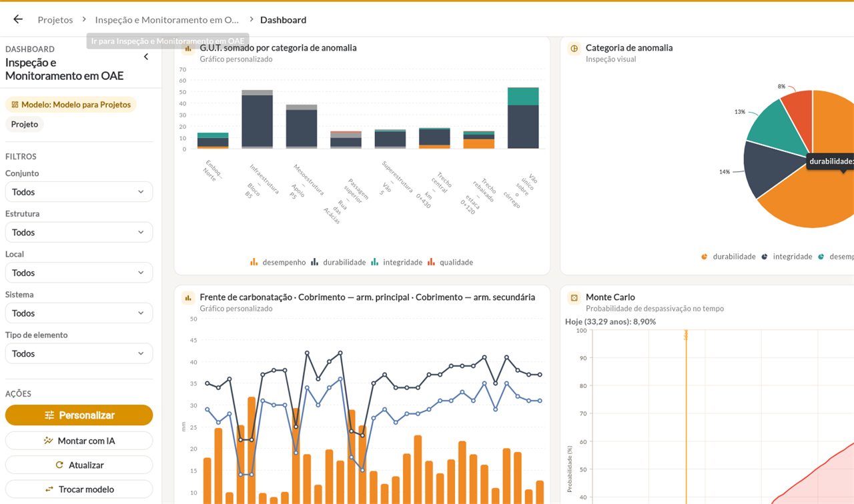Click the Trocar modelo button
This screenshot has width=854, height=504.
79,489
